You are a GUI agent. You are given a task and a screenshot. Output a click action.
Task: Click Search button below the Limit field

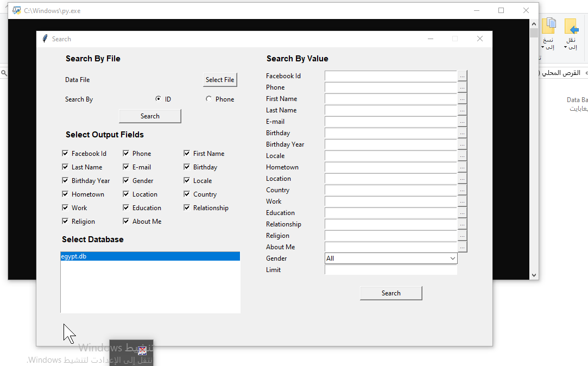click(x=391, y=293)
